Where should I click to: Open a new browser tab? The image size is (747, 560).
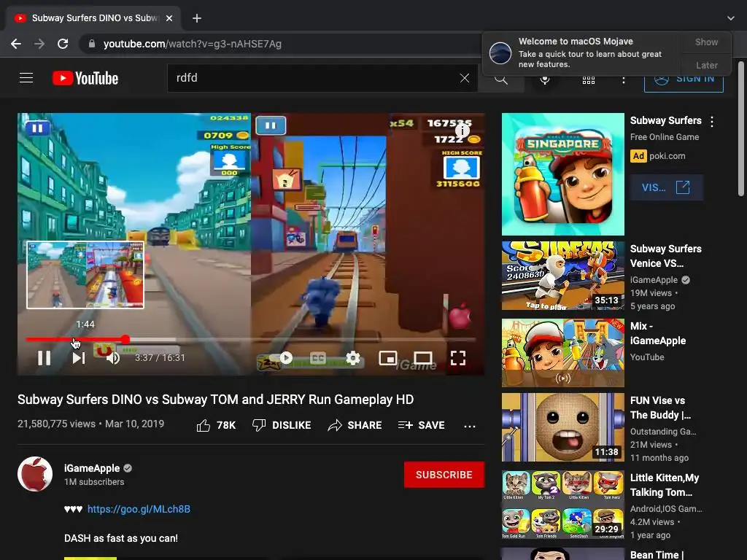point(197,18)
